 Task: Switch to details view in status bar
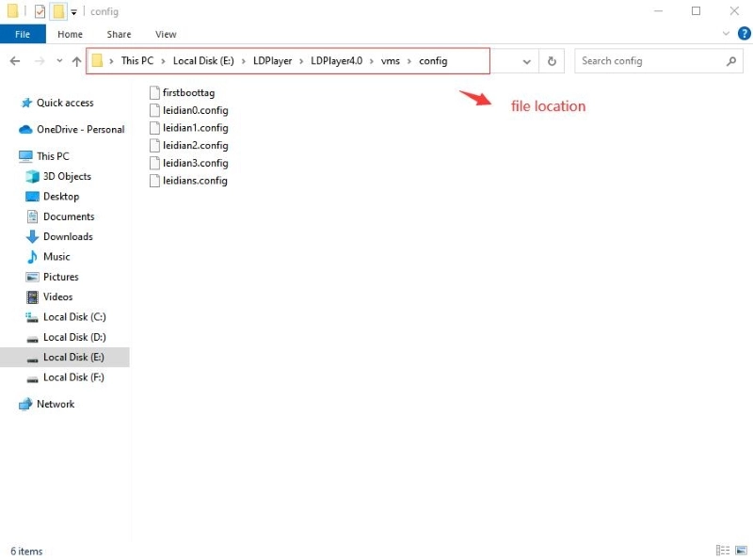[723, 551]
